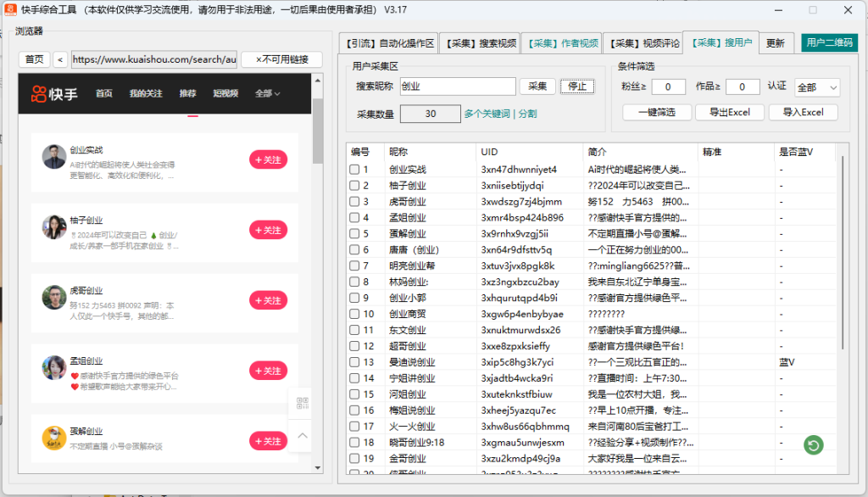Tick the checkbox for 河姐创业 in the list
Viewport: 868px width, 497px height.
[353, 394]
